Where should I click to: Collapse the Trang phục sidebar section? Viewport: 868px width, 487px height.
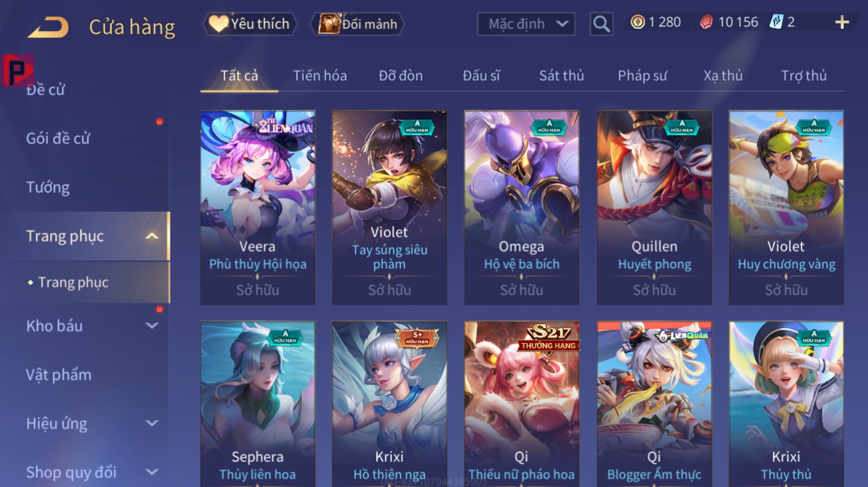coord(152,236)
